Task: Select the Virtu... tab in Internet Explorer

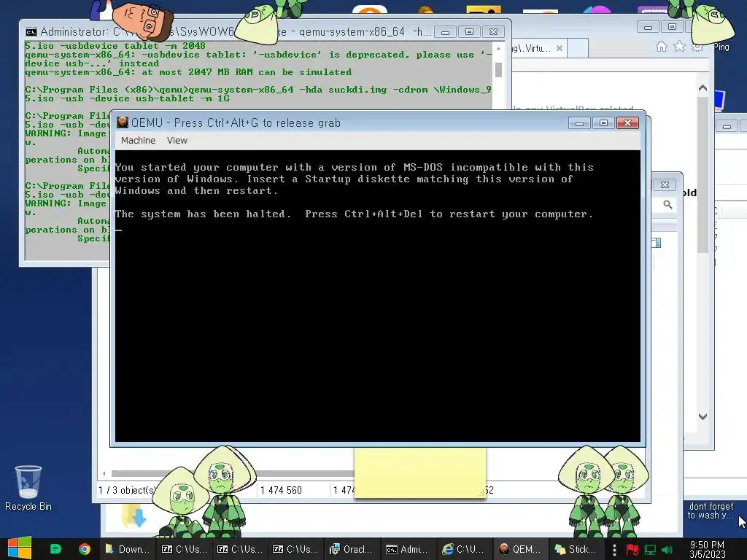Action: 536,48
